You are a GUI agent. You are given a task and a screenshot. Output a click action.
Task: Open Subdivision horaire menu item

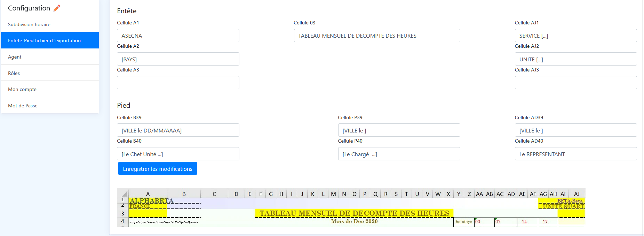pos(50,24)
